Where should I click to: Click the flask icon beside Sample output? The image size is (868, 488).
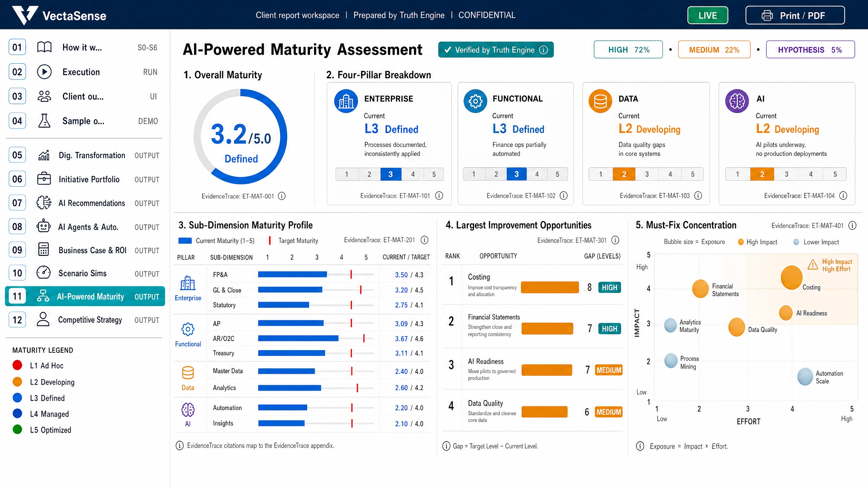tap(44, 121)
